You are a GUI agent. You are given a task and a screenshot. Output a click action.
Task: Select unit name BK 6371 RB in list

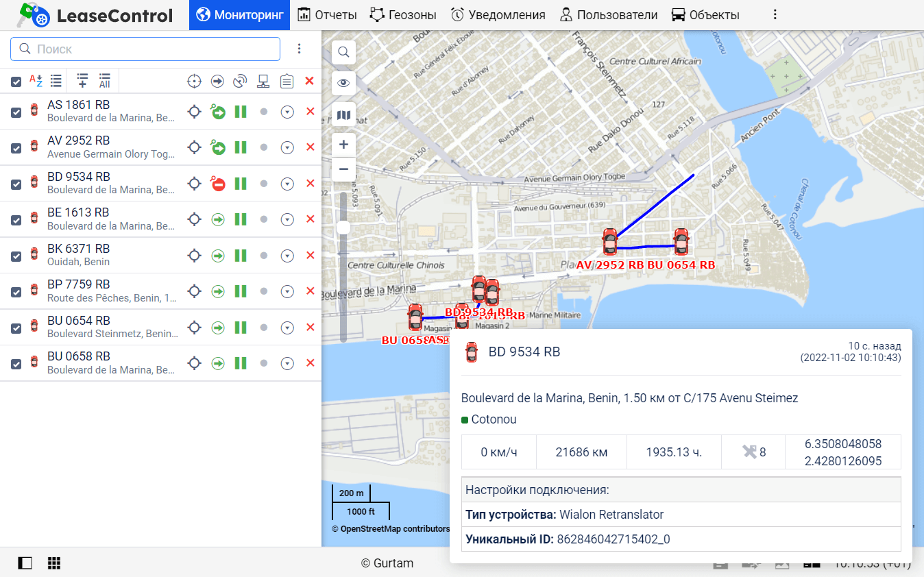pos(79,249)
